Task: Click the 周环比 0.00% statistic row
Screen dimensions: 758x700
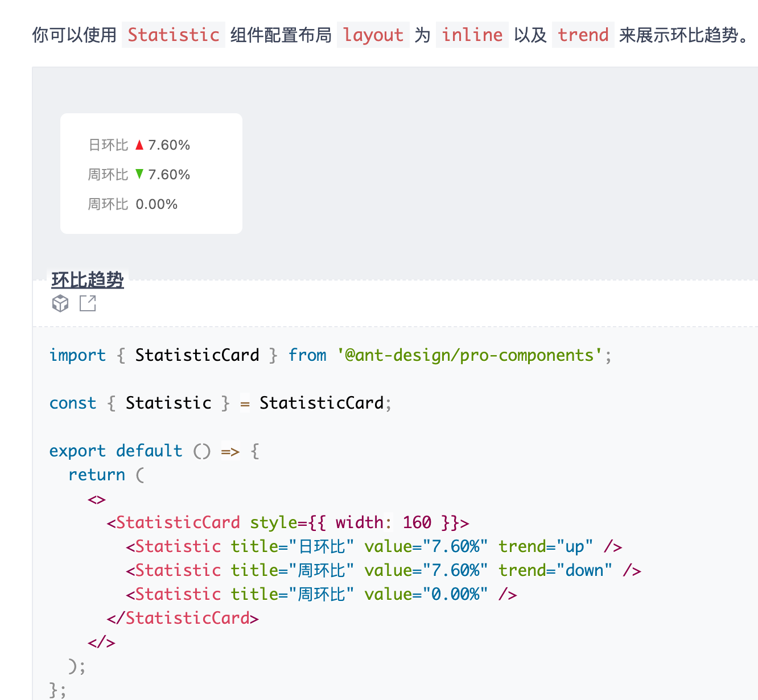Action: point(131,204)
